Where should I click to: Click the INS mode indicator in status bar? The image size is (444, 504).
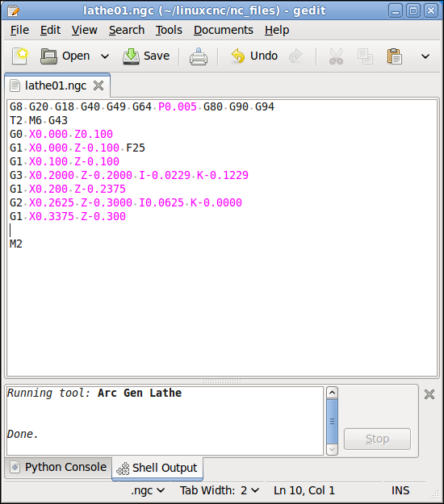pyautogui.click(x=400, y=491)
